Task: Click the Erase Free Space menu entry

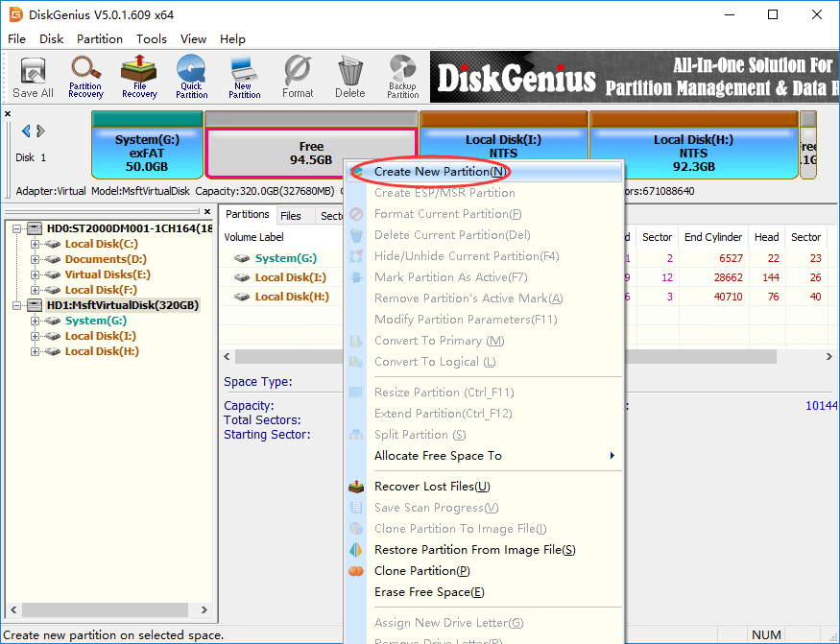Action: [x=429, y=592]
